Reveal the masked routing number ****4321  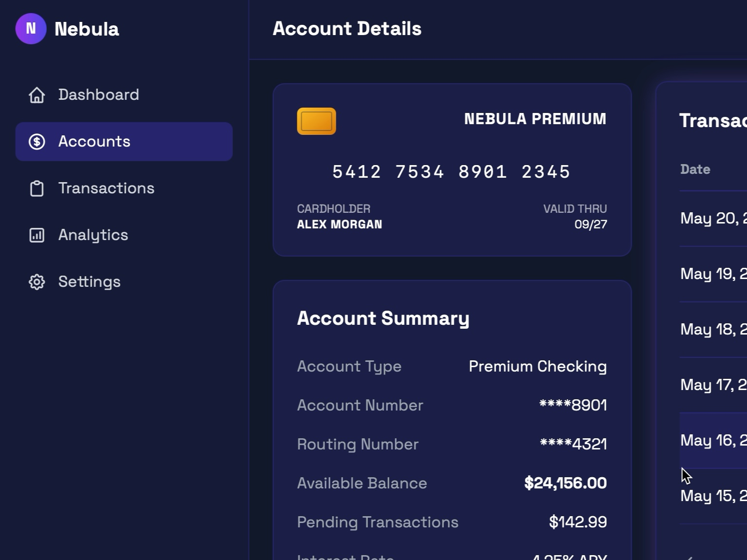573,444
